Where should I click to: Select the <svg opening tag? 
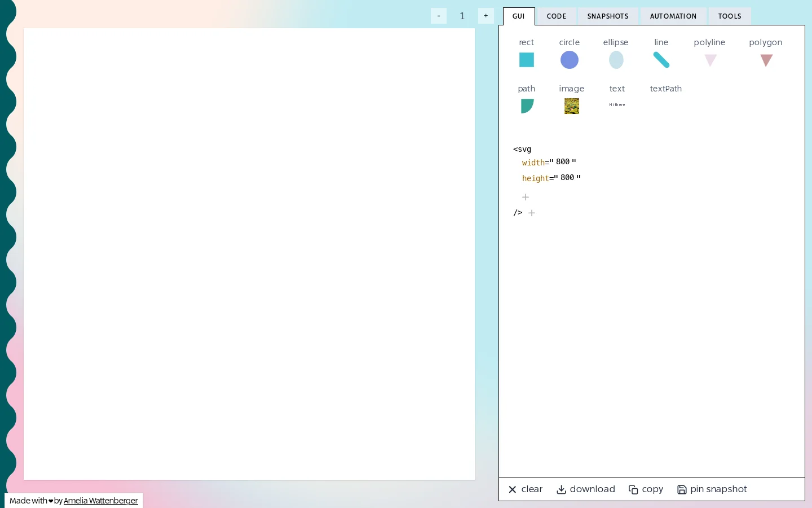pyautogui.click(x=522, y=150)
